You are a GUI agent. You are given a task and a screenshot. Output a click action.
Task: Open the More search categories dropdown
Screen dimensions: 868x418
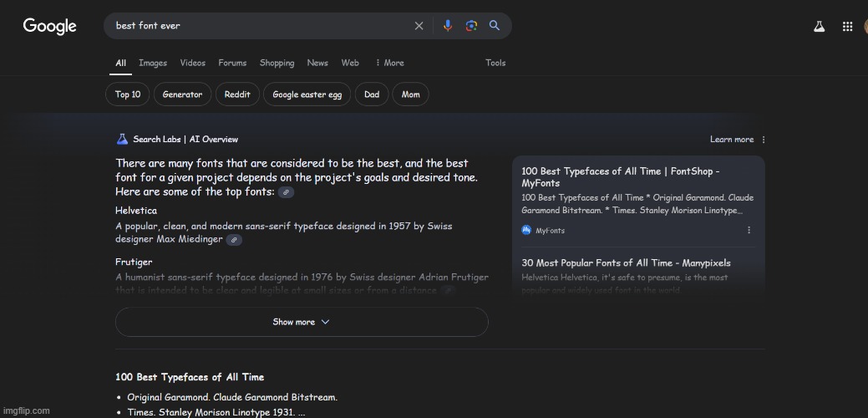(x=389, y=63)
